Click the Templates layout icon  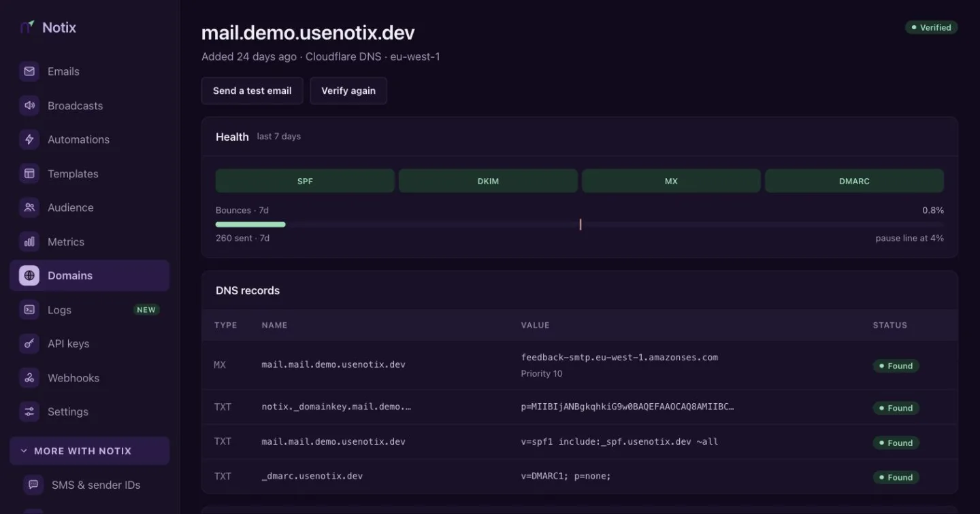click(29, 173)
